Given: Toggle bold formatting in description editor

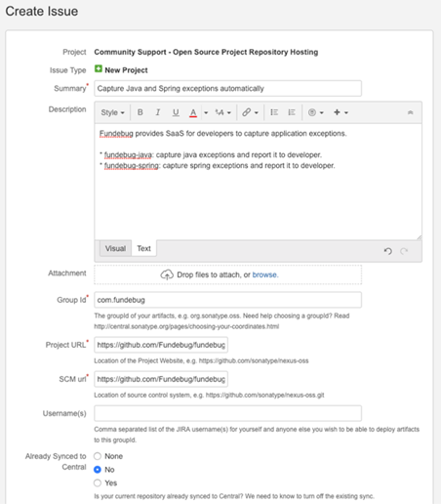Looking at the screenshot, I should 140,112.
